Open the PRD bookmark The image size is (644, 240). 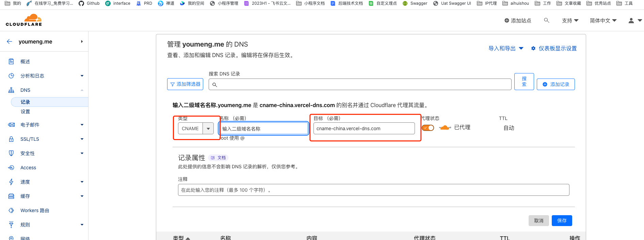[x=144, y=3]
